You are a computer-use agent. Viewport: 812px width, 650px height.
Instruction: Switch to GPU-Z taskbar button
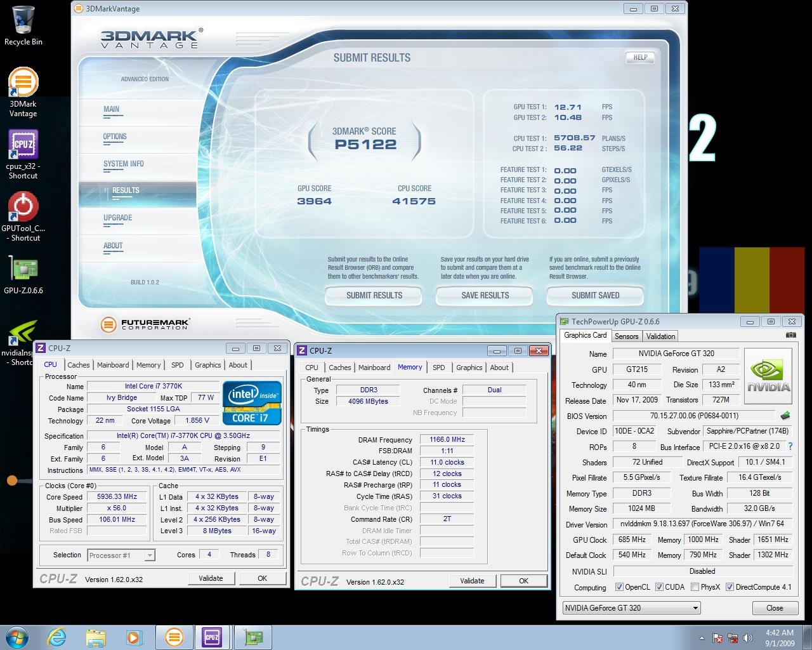pyautogui.click(x=253, y=637)
